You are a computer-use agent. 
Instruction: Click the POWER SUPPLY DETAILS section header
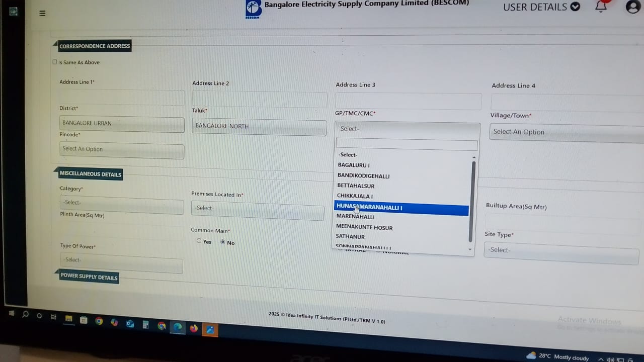pyautogui.click(x=89, y=277)
